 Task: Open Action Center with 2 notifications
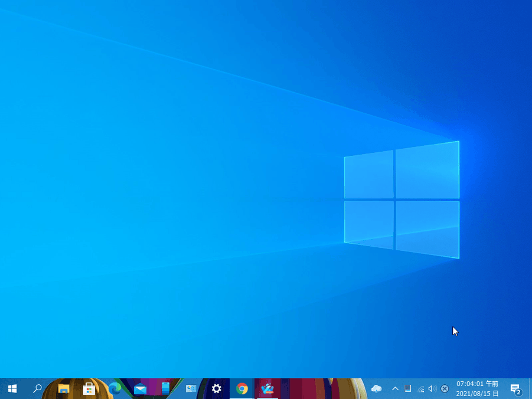(x=516, y=389)
